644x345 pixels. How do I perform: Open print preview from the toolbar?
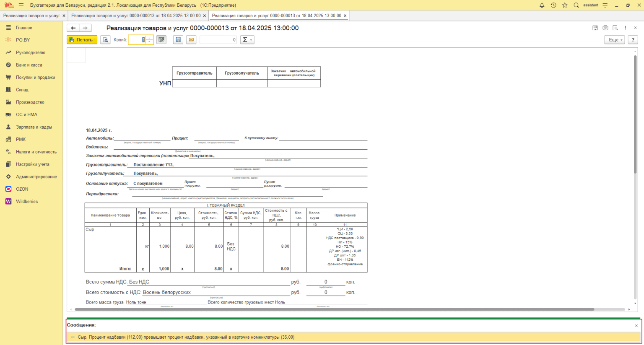tap(105, 40)
